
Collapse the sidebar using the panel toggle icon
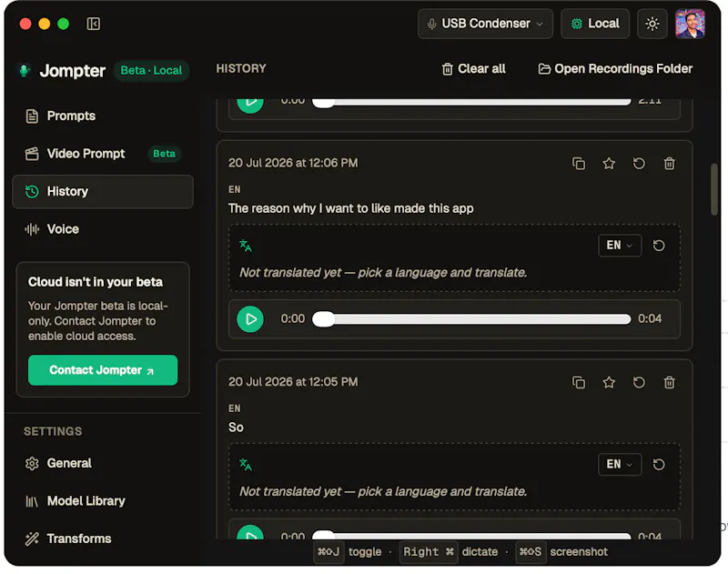pos(94,24)
